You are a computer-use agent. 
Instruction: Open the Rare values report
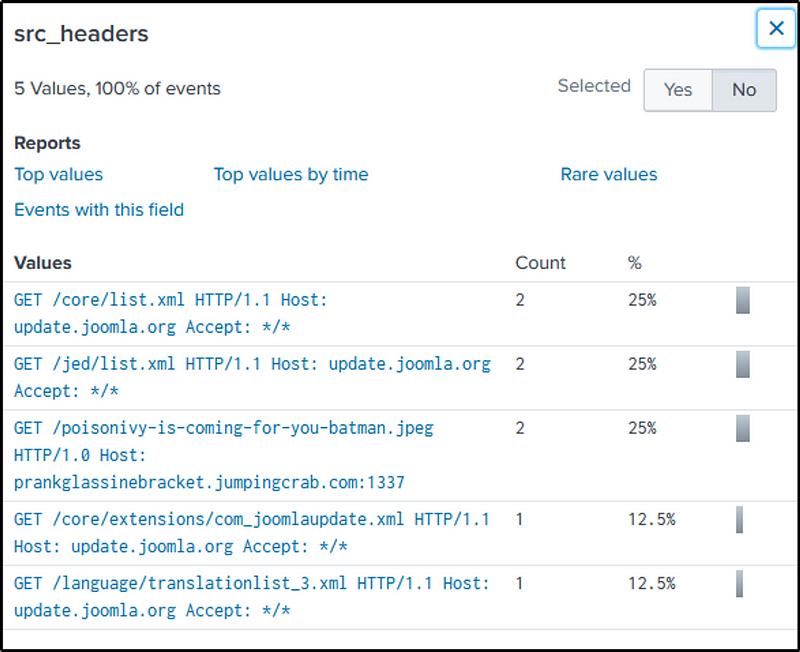pos(608,174)
